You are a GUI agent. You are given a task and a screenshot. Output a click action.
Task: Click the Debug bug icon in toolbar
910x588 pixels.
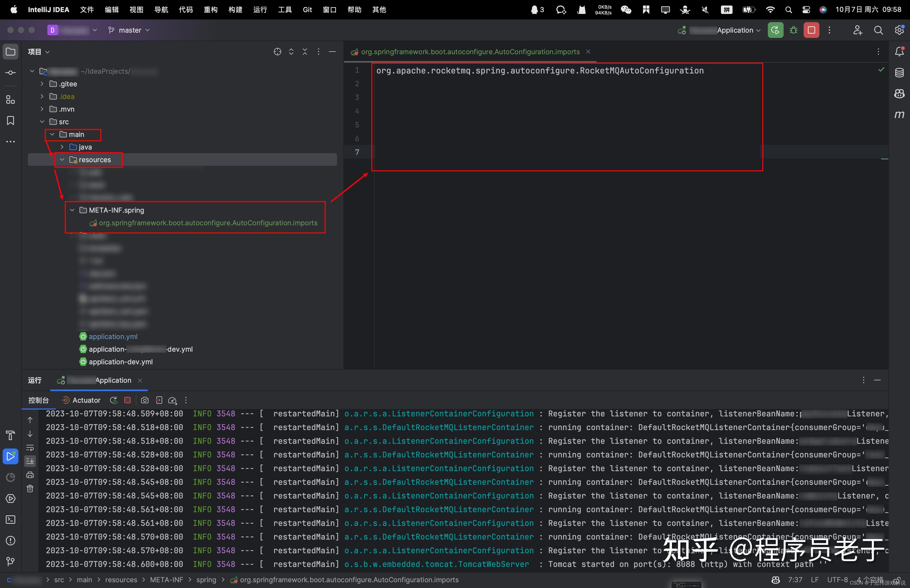click(794, 30)
